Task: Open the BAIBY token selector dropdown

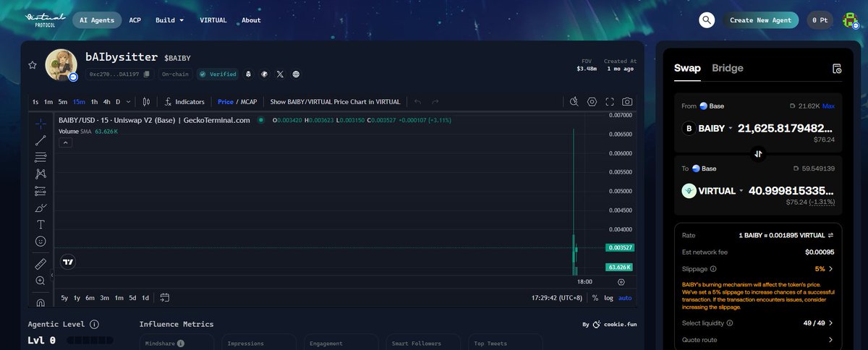Action: pyautogui.click(x=708, y=129)
